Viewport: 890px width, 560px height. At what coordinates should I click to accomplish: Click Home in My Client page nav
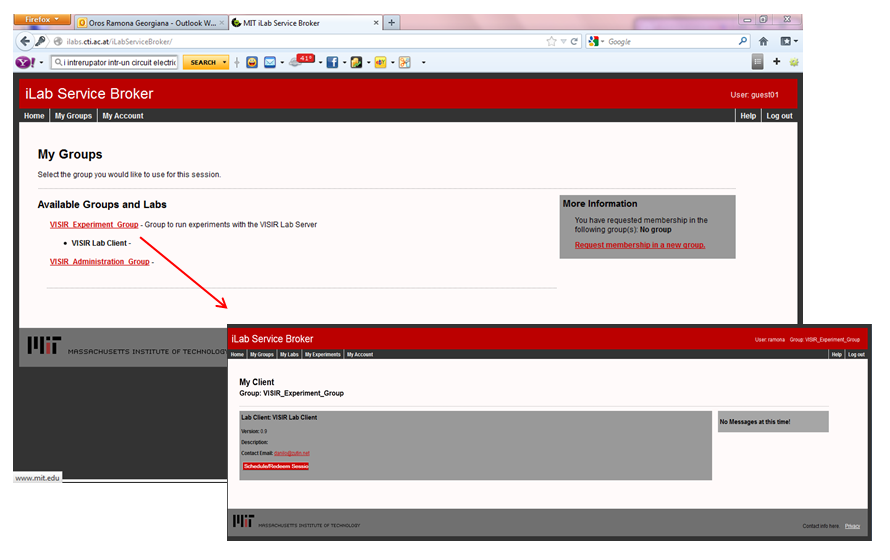click(x=237, y=355)
